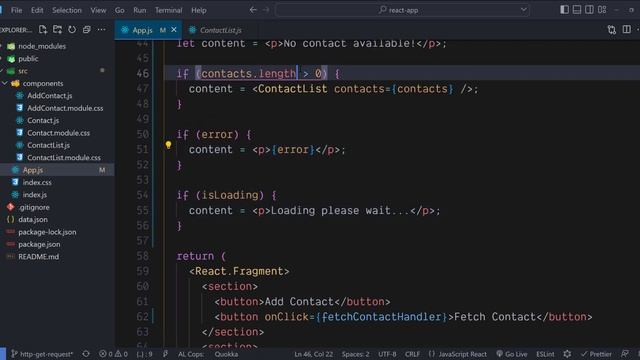Open index.js file

click(34, 195)
